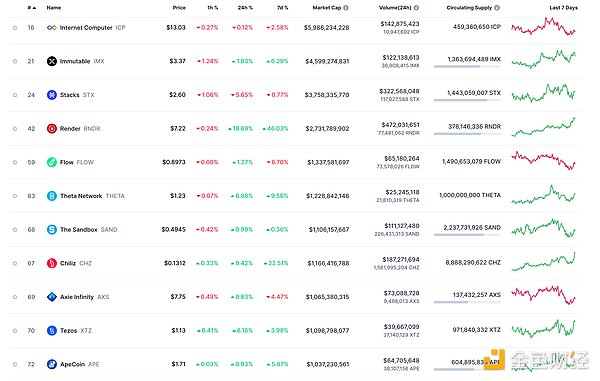Sort by the rank # column header

(x=32, y=8)
